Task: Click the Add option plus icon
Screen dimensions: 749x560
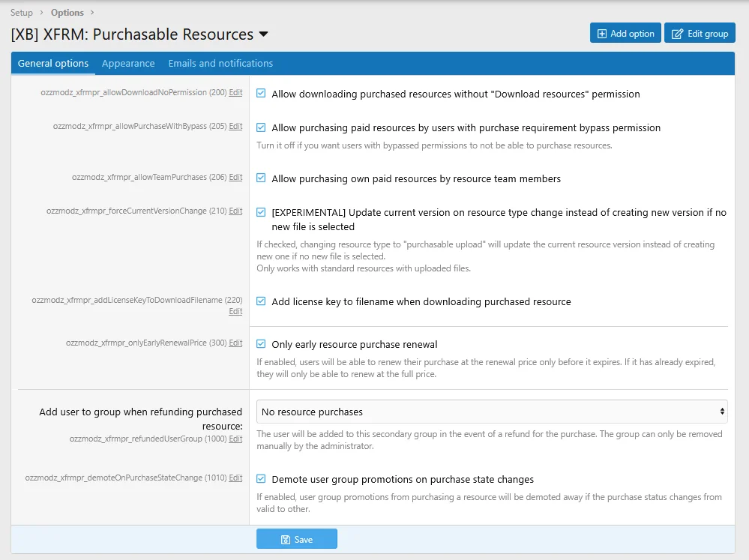Action: pos(601,34)
